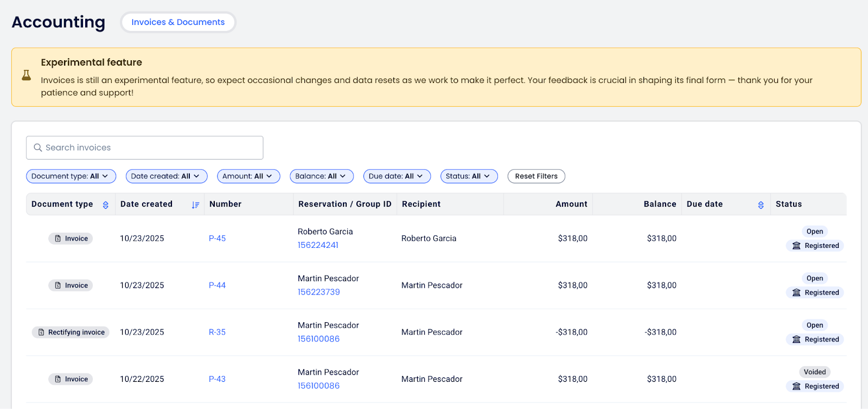Click bank icon on P-45 Registered badge
This screenshot has width=868, height=409.
pos(796,246)
